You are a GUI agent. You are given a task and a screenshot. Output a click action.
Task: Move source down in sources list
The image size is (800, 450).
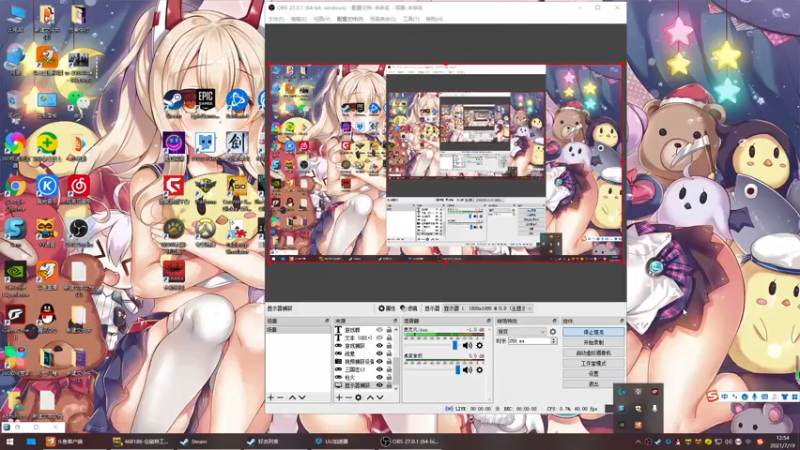[x=380, y=397]
